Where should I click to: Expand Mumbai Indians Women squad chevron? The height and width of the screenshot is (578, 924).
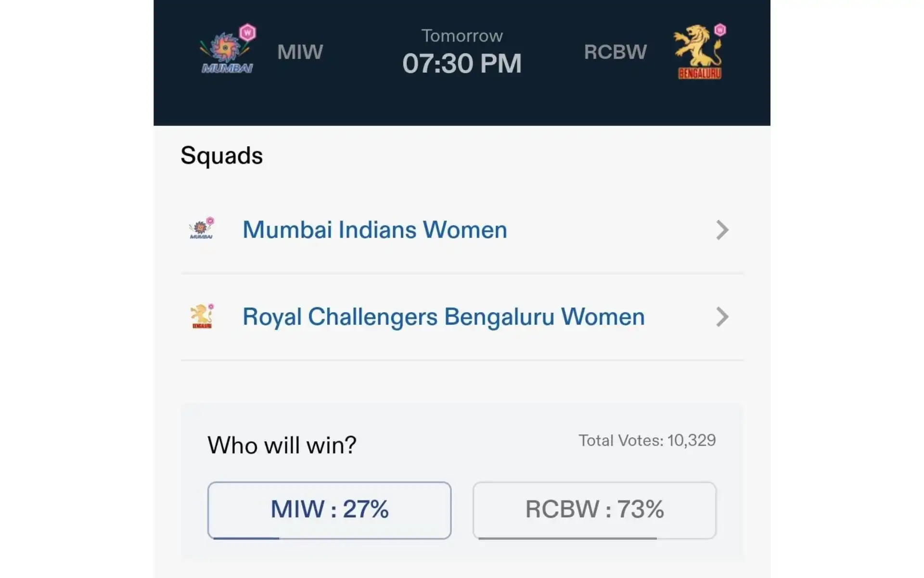(x=722, y=230)
